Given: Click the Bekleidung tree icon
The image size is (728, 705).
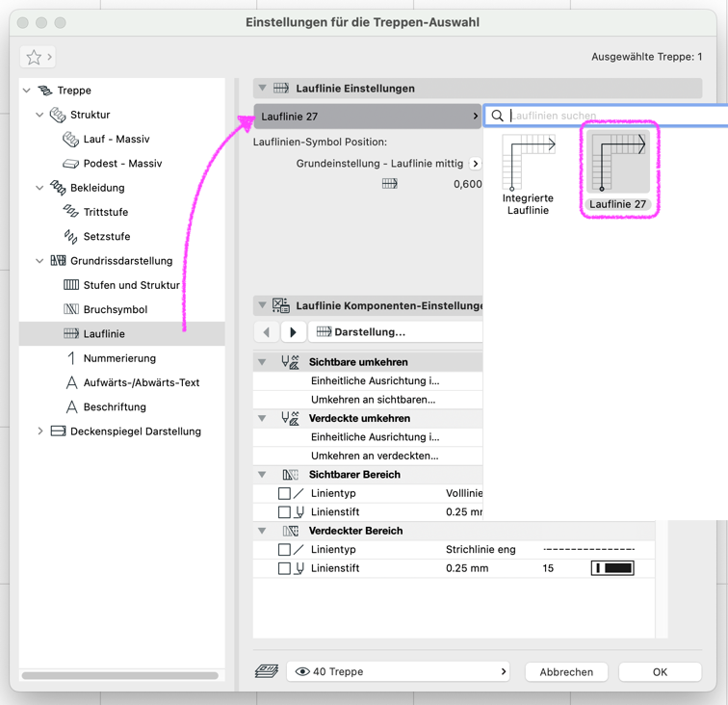Looking at the screenshot, I should click(x=58, y=188).
